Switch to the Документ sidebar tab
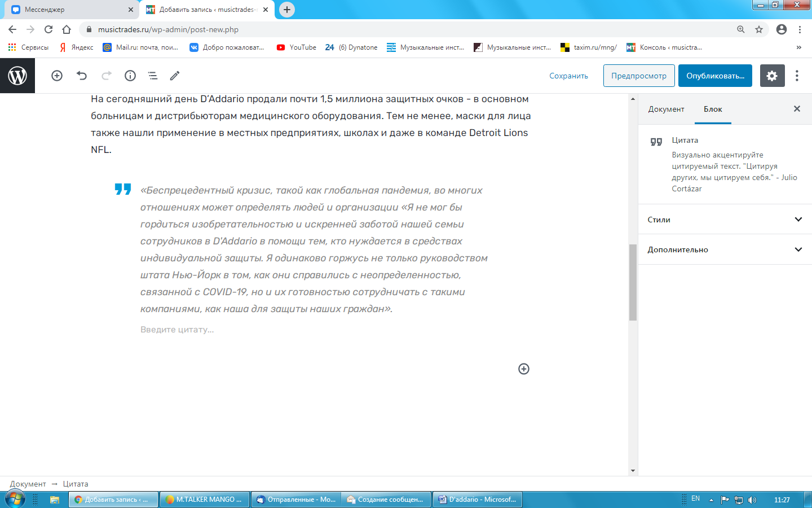The image size is (812, 508). pyautogui.click(x=666, y=109)
